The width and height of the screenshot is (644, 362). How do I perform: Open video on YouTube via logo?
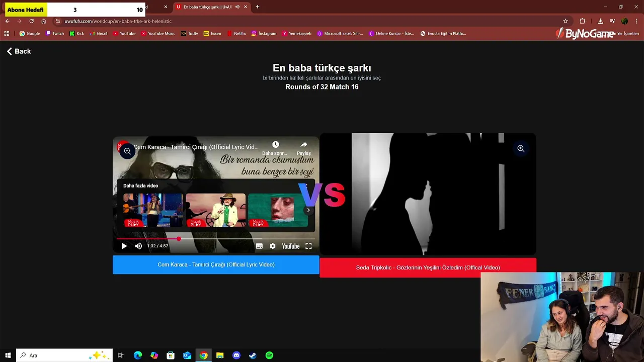coord(291,246)
